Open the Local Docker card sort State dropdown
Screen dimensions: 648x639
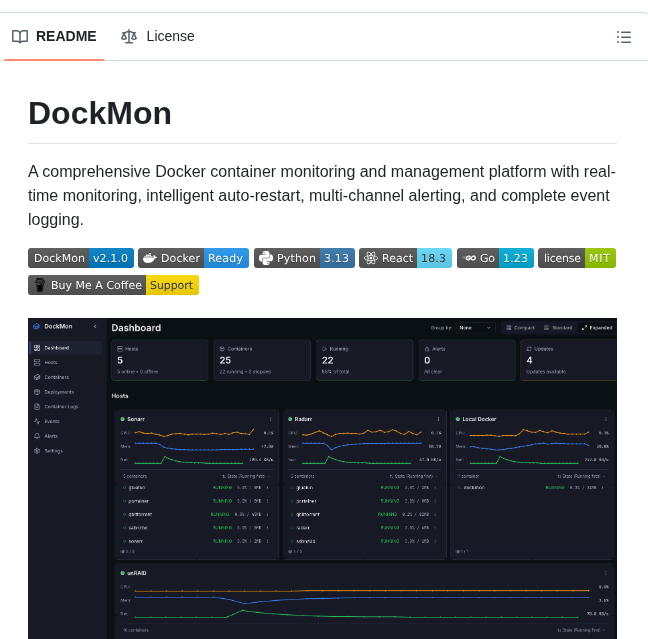coord(581,476)
